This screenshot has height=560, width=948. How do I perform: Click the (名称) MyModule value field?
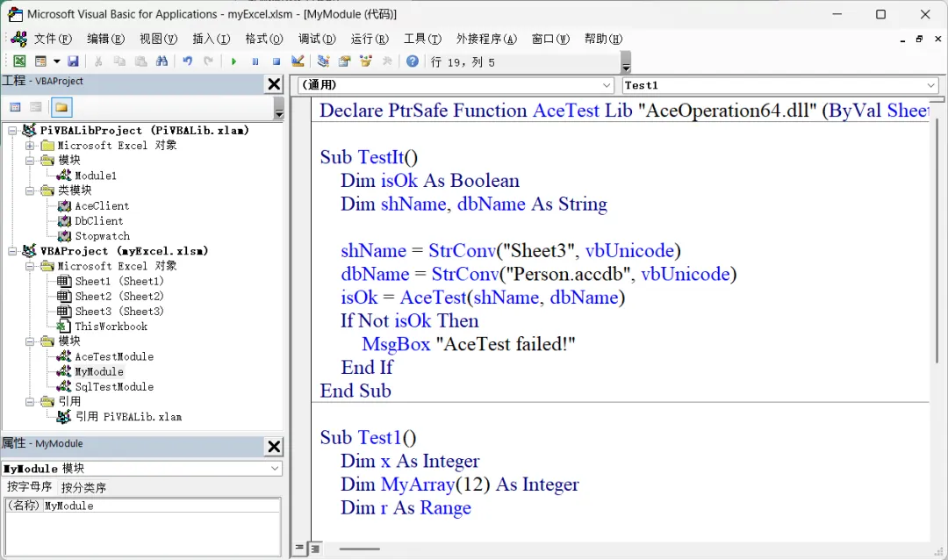(x=161, y=506)
